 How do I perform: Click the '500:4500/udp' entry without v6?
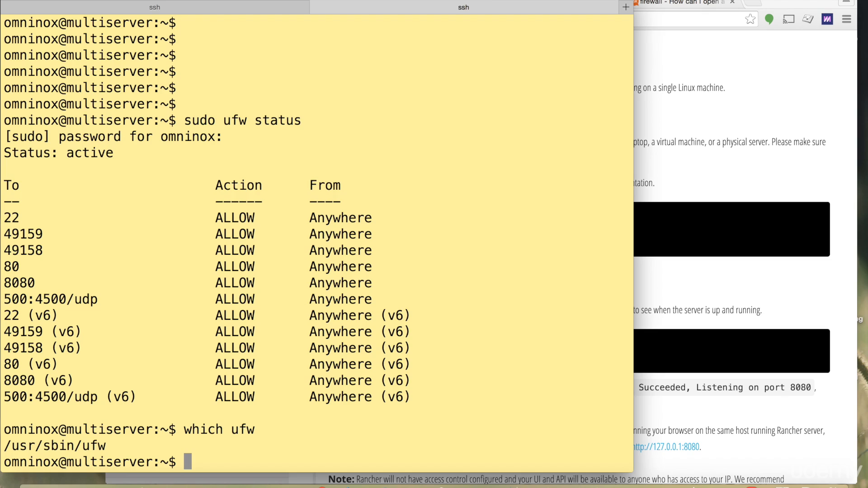[51, 299]
